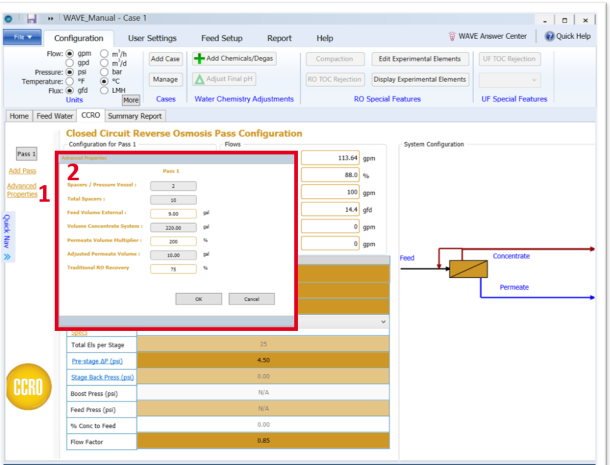610x465 pixels.
Task: Select gpd flow unit
Action: [x=70, y=63]
